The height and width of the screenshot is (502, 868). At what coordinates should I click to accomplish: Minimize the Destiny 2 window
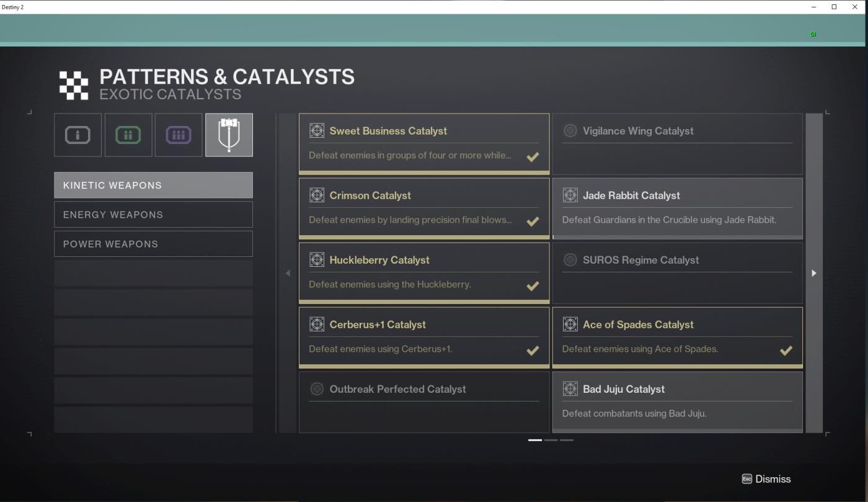(814, 7)
